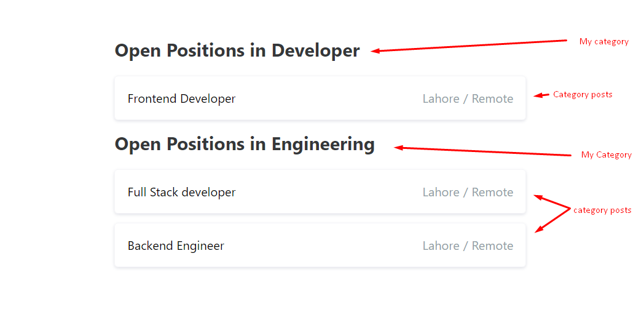The width and height of the screenshot is (644, 328).
Task: Click the red arrowhead pointing at Developer heading
Action: pyautogui.click(x=375, y=51)
